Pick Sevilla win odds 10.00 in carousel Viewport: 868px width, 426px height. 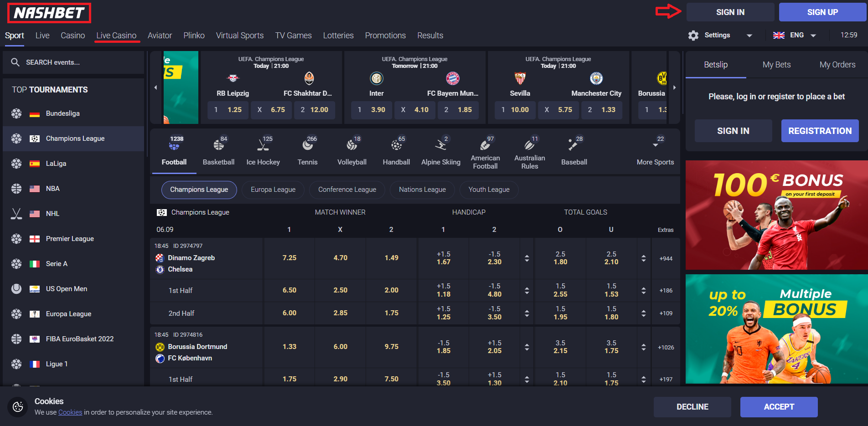tap(515, 110)
